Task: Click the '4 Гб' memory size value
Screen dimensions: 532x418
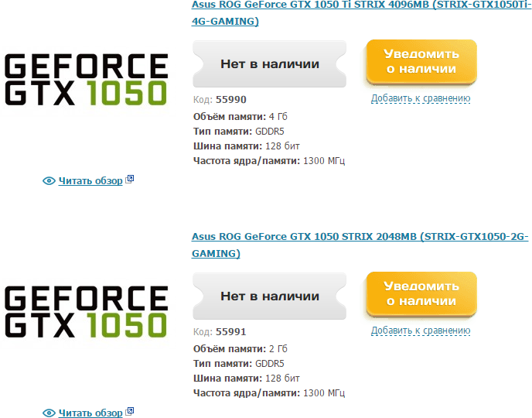Action: click(x=278, y=116)
